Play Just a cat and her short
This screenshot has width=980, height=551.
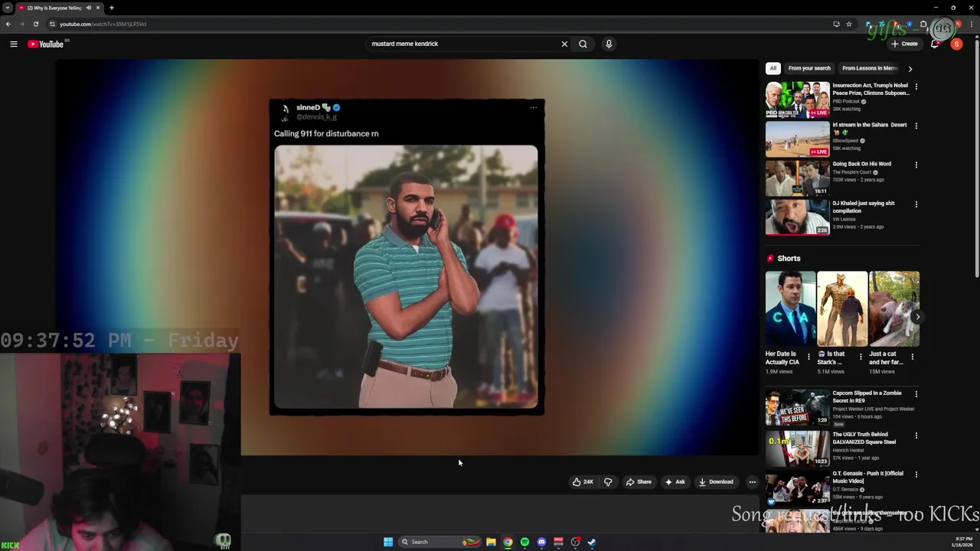click(x=894, y=308)
